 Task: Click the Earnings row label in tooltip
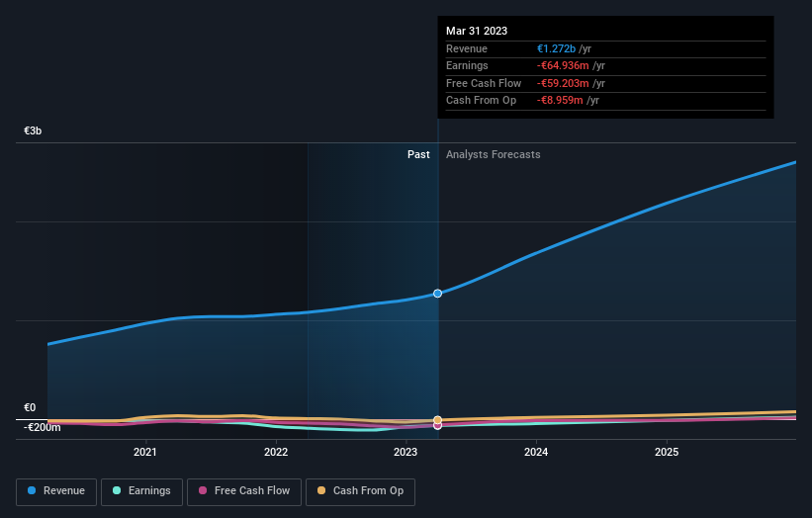467,65
